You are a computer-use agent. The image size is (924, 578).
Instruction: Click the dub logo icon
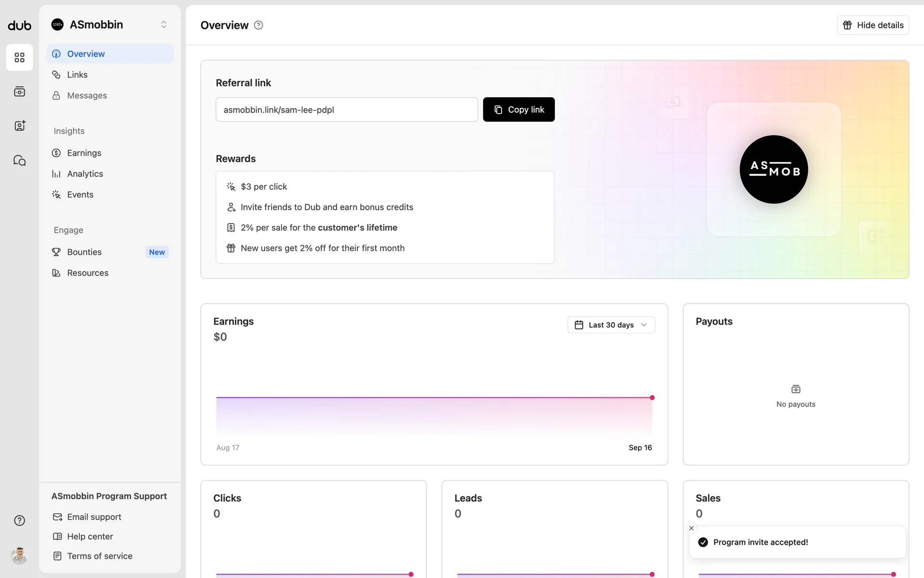(x=19, y=26)
